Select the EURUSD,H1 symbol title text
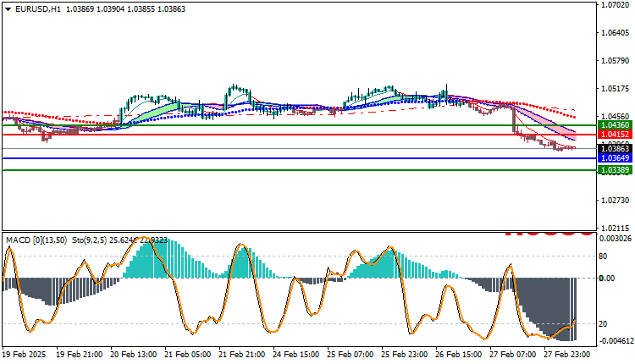The height and width of the screenshot is (364, 635). pos(38,9)
